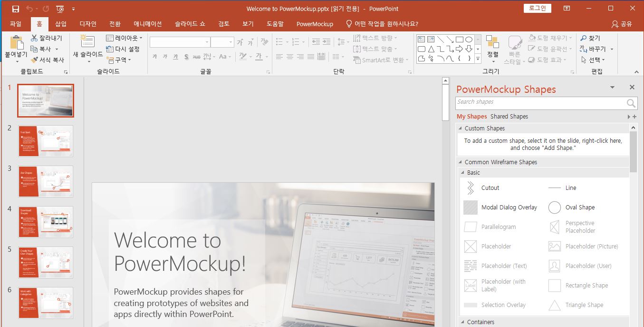Click Cut (잘라내기) scissors icon
Image resolution: width=644 pixels, height=327 pixels.
point(34,38)
